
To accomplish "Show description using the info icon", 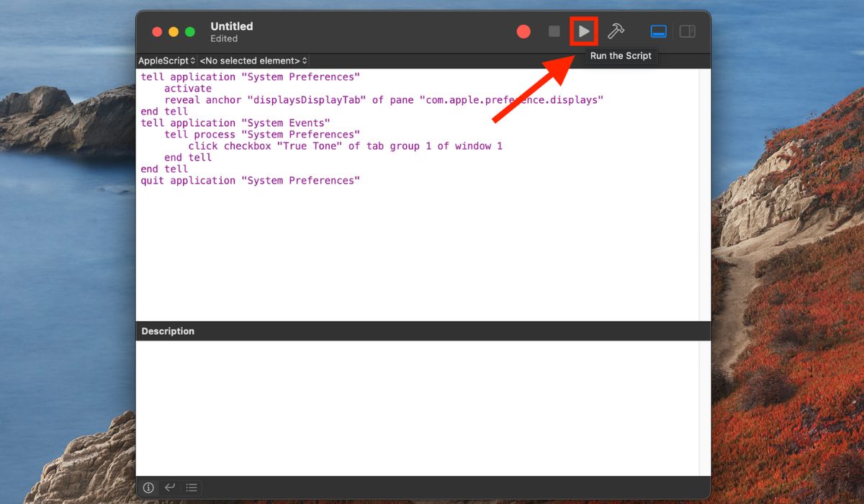I will click(148, 487).
